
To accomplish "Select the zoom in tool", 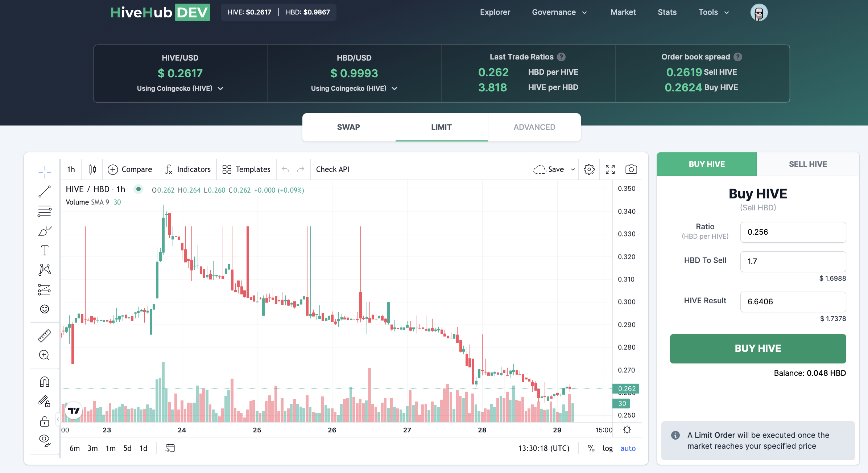I will [x=45, y=355].
